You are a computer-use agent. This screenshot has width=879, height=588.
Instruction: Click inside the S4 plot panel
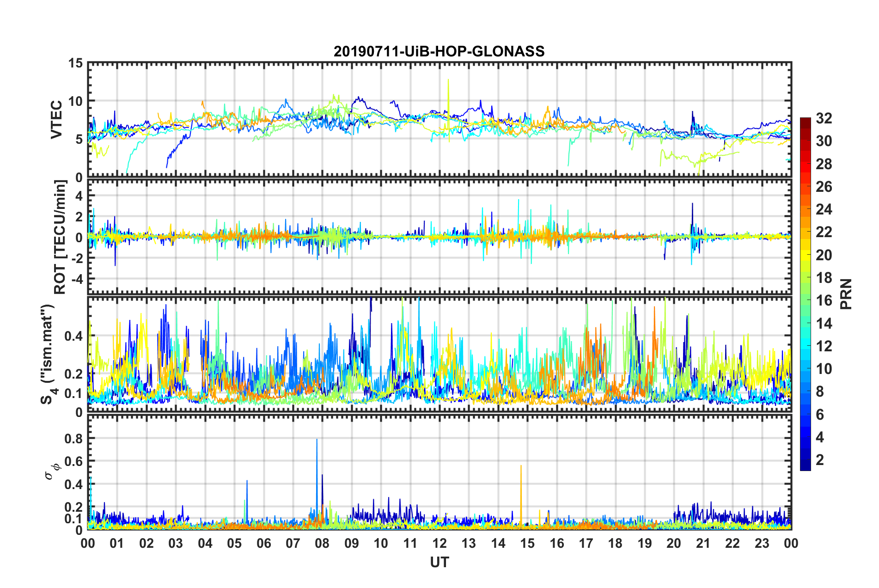439,354
